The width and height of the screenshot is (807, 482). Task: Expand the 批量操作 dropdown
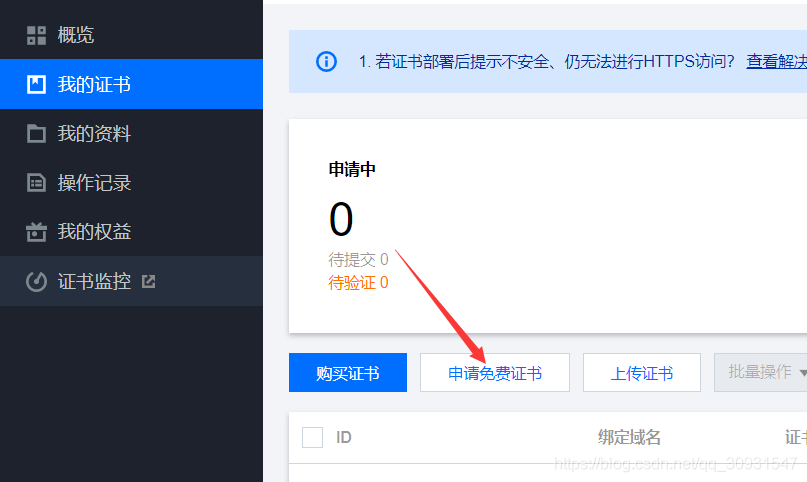click(x=761, y=372)
